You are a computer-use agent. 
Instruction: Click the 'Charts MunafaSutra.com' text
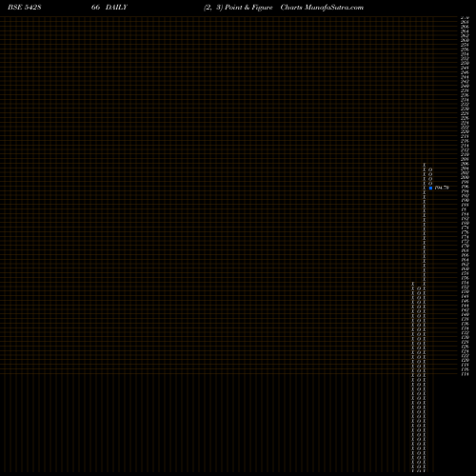point(322,8)
